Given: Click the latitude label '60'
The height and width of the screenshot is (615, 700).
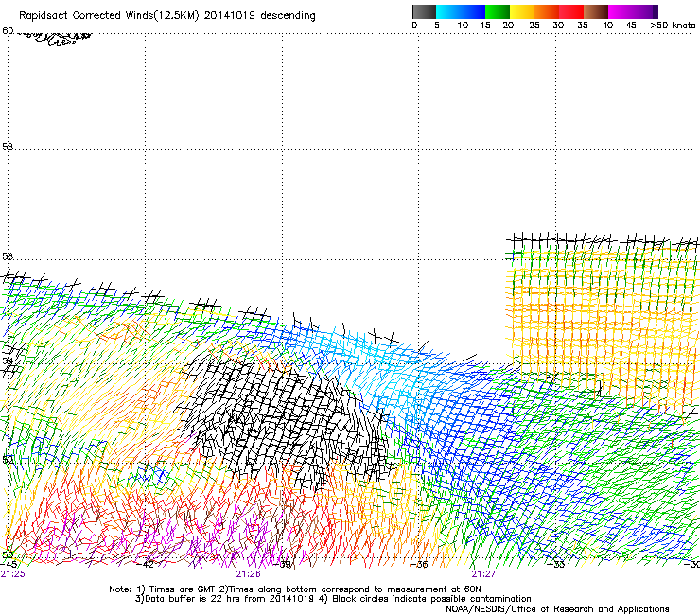Looking at the screenshot, I should point(8,31).
